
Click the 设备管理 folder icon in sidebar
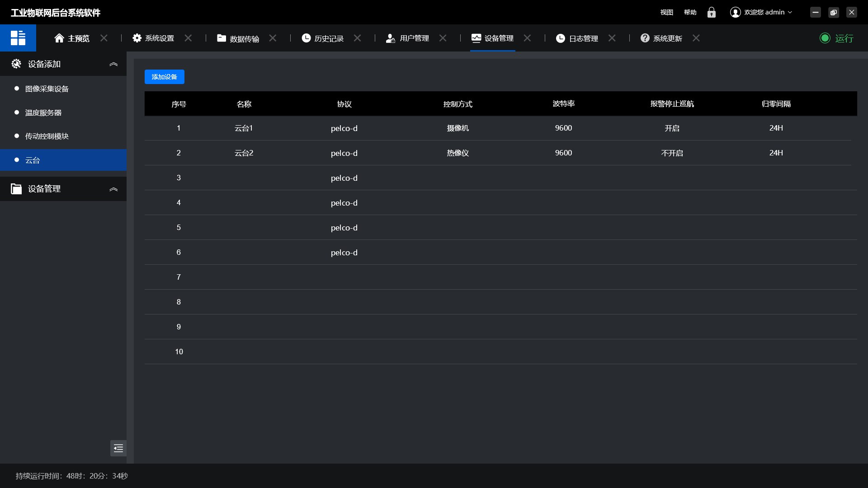coord(16,189)
